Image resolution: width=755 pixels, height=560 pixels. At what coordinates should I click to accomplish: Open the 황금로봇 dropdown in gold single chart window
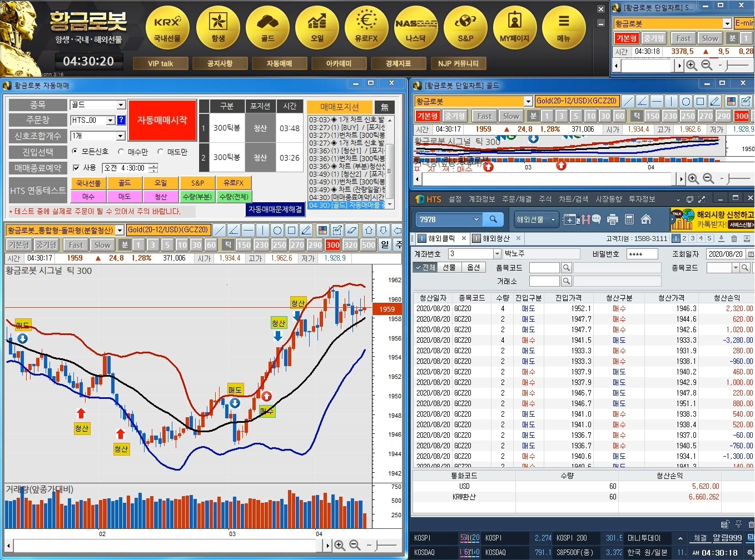528,101
